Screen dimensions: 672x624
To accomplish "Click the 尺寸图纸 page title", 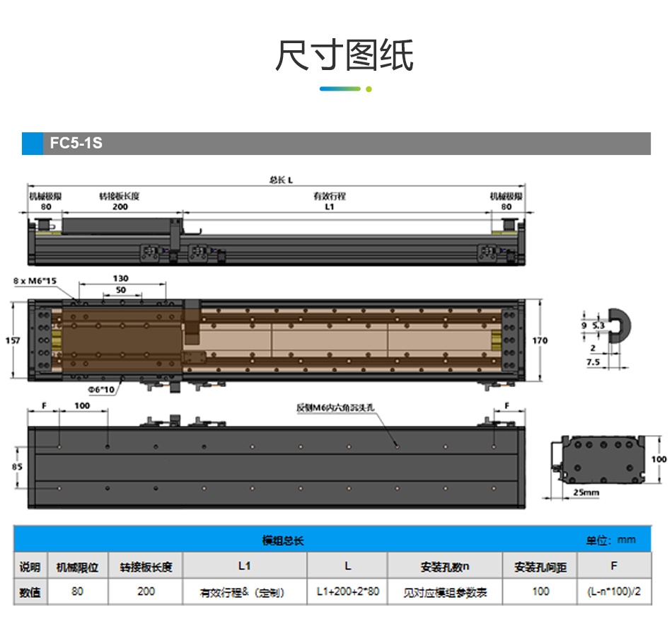I will click(x=344, y=56).
